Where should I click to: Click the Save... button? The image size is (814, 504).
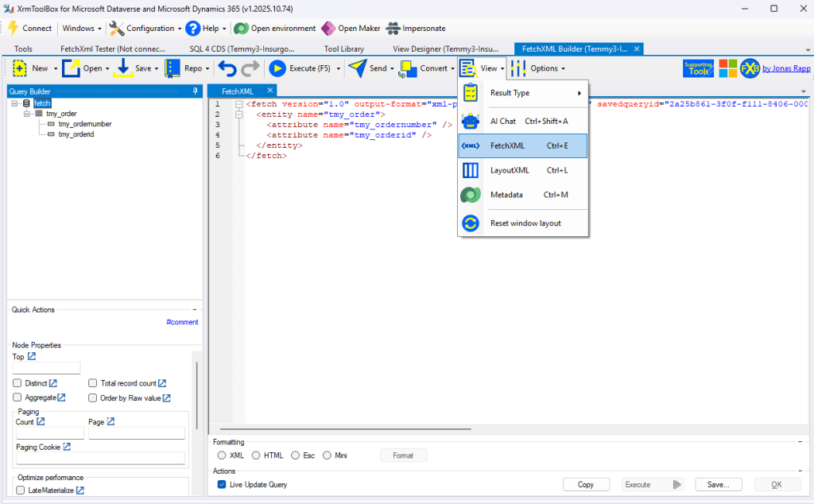pos(718,484)
